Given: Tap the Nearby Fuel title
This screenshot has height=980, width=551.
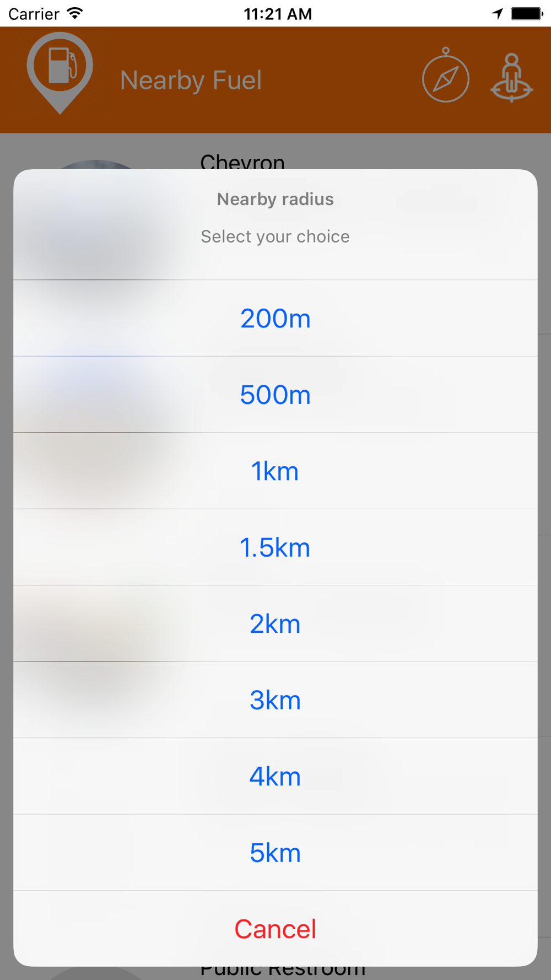Looking at the screenshot, I should click(x=191, y=80).
